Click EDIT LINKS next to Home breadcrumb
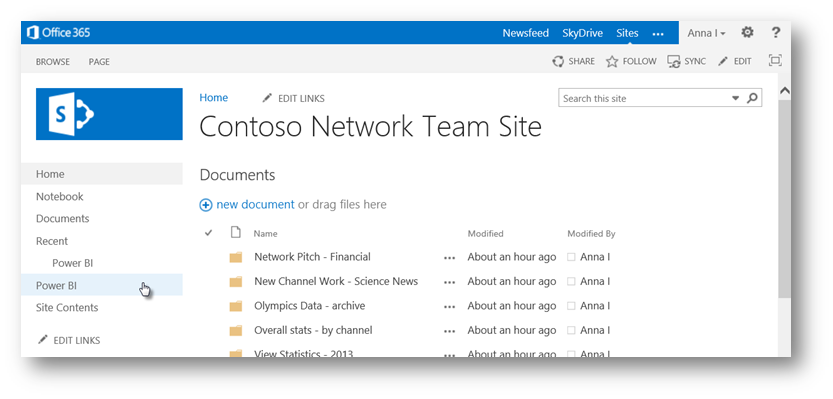 point(294,98)
